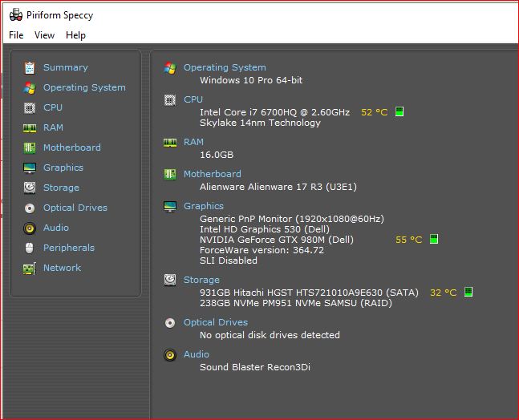
Task: Click the Audio speaker icon in summary pane
Action: pyautogui.click(x=170, y=355)
